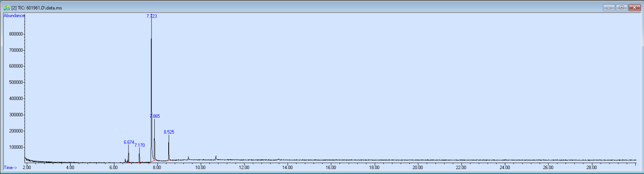Click the 800000 abundance tick label
This screenshot has width=644, height=174.
click(x=16, y=34)
